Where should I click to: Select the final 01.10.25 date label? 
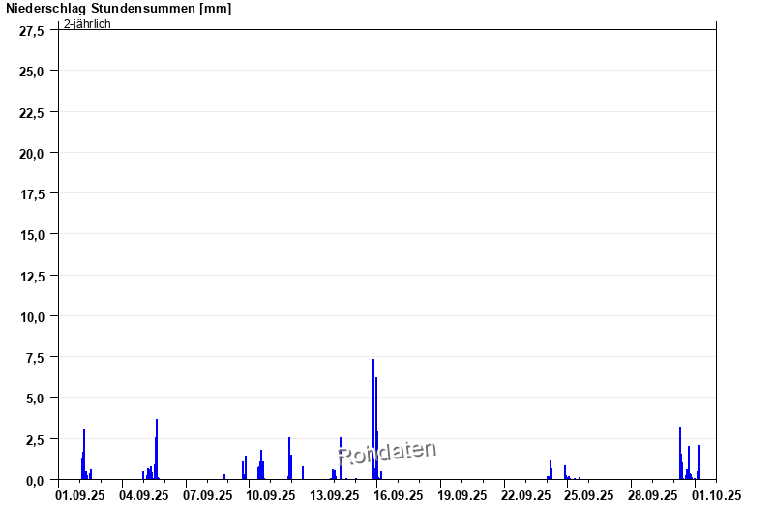click(x=716, y=495)
